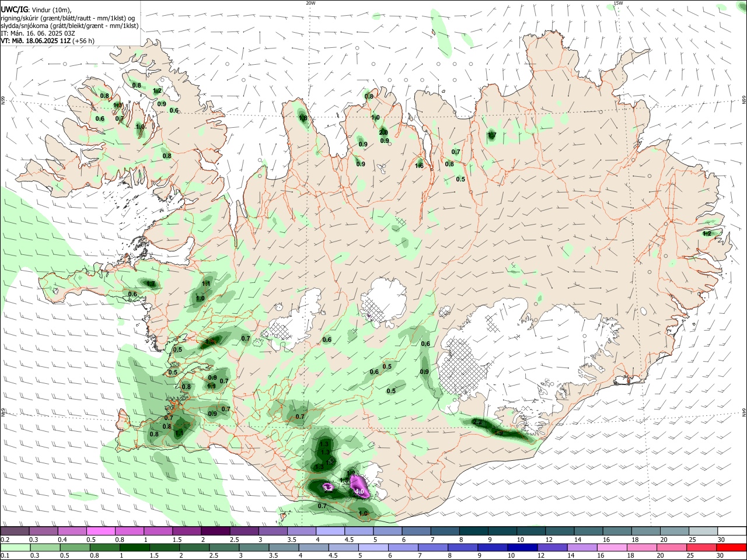747x560 pixels.
Task: Pick the upper-row legend swatch labeled 3
Action: [x=272, y=531]
